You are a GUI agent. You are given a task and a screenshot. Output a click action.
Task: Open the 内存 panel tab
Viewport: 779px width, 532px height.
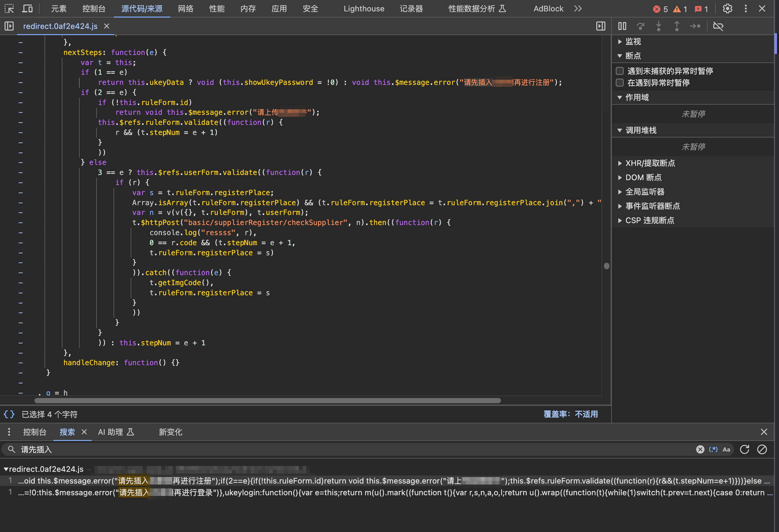[x=248, y=9]
